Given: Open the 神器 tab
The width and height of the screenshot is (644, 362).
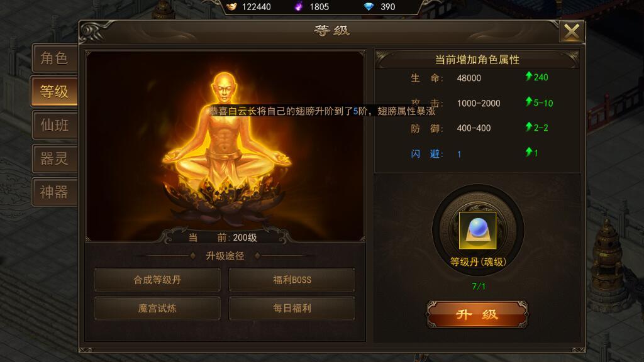Looking at the screenshot, I should [54, 192].
